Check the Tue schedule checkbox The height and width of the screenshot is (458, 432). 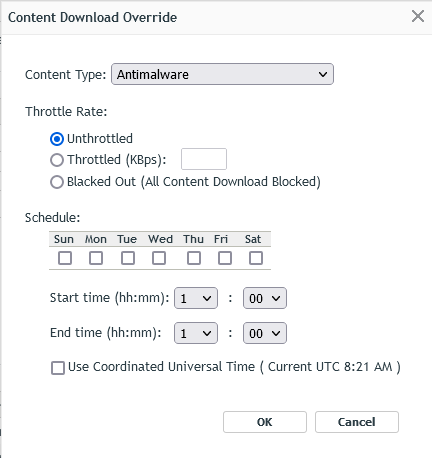coord(128,258)
